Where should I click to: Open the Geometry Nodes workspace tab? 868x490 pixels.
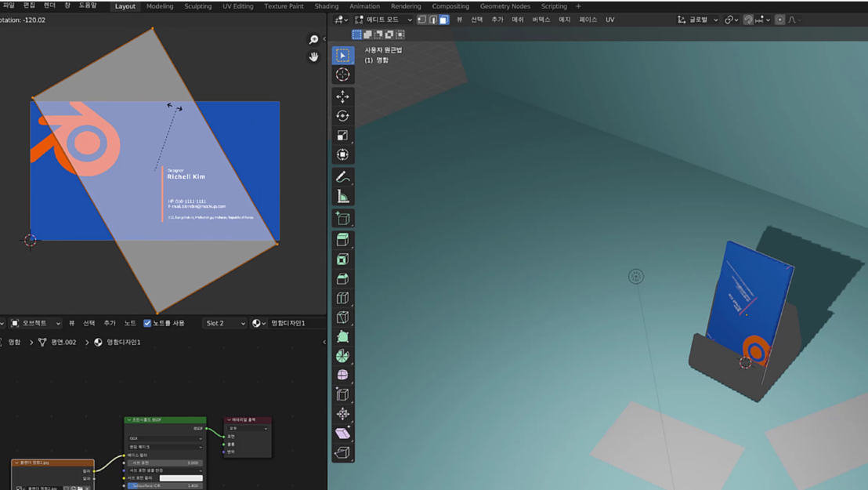(x=505, y=6)
